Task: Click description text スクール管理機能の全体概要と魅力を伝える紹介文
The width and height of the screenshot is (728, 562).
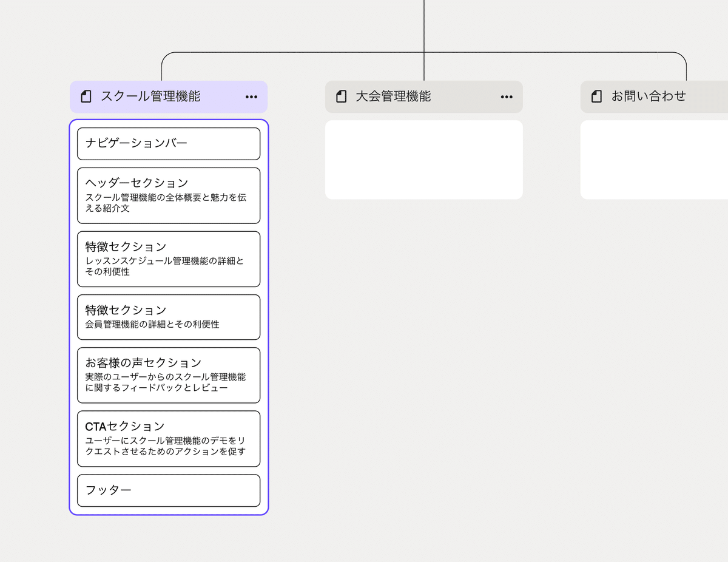Action: click(166, 203)
